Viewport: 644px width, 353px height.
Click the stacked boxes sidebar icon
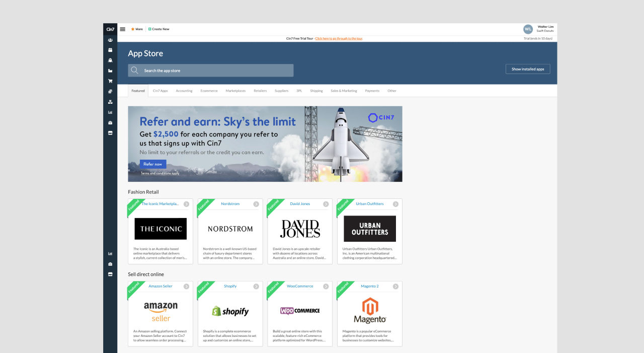point(110,102)
